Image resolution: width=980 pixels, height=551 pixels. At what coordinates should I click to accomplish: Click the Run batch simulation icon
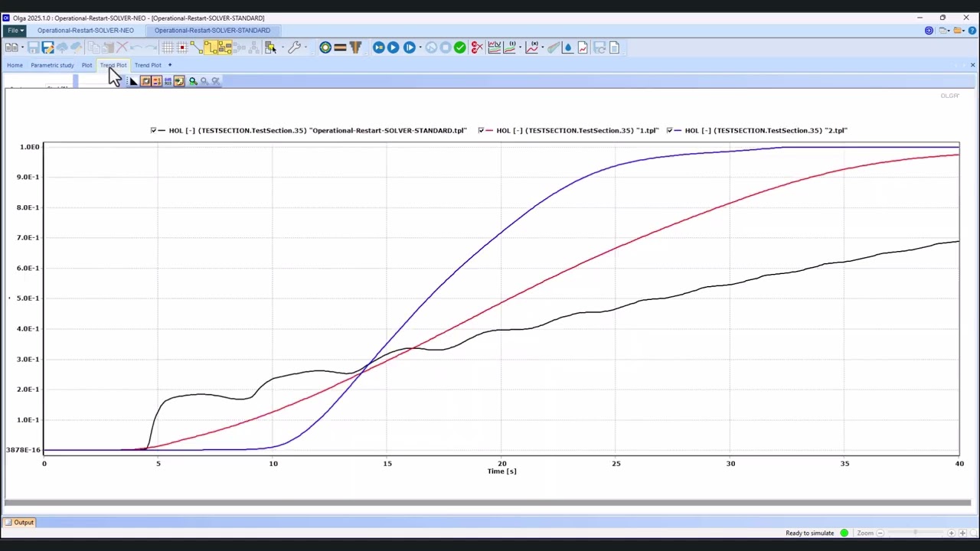(378, 47)
